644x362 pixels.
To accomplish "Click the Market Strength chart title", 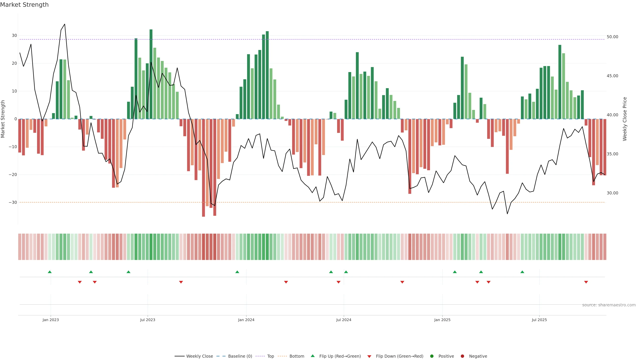I will (x=24, y=5).
